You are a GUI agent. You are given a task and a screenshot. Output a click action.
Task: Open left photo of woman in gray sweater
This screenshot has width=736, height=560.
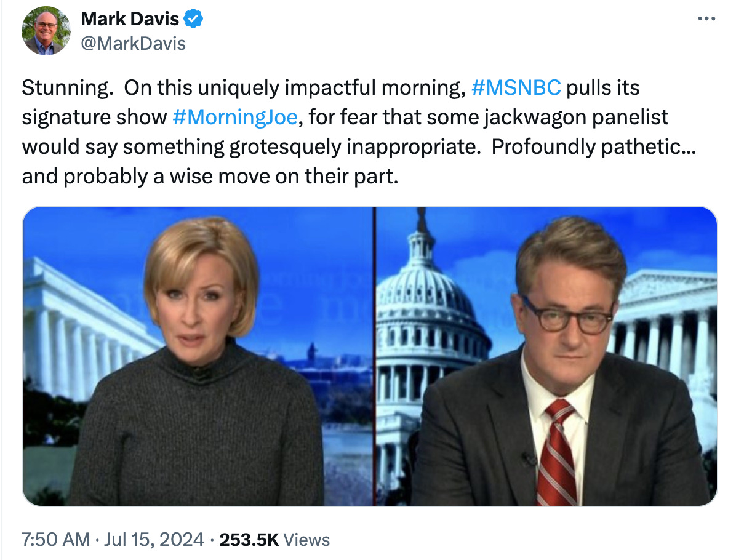[198, 356]
